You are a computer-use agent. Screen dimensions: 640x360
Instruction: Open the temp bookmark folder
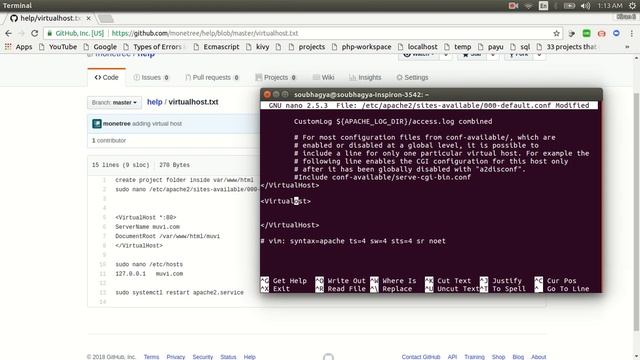pos(458,47)
